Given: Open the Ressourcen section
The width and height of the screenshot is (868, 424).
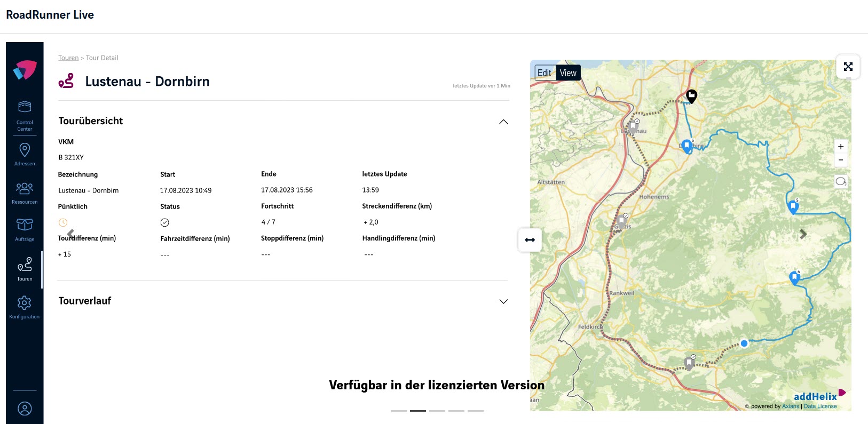Looking at the screenshot, I should 25,193.
